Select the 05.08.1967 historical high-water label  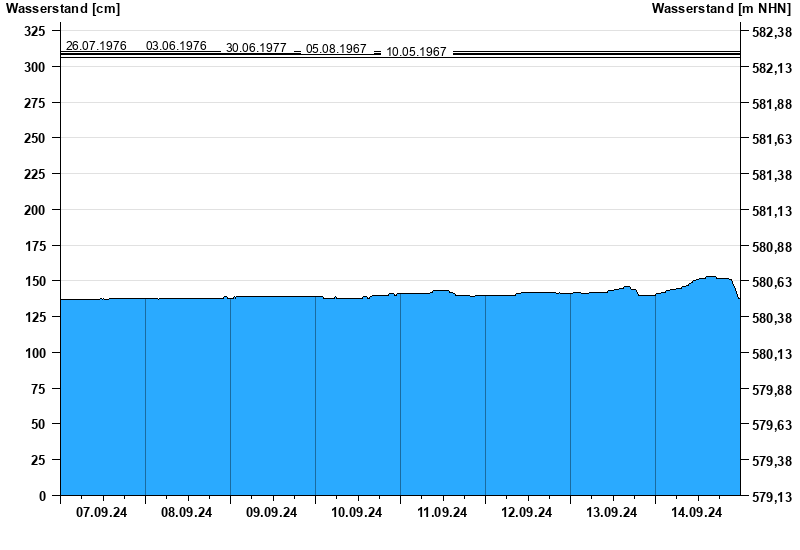click(336, 49)
